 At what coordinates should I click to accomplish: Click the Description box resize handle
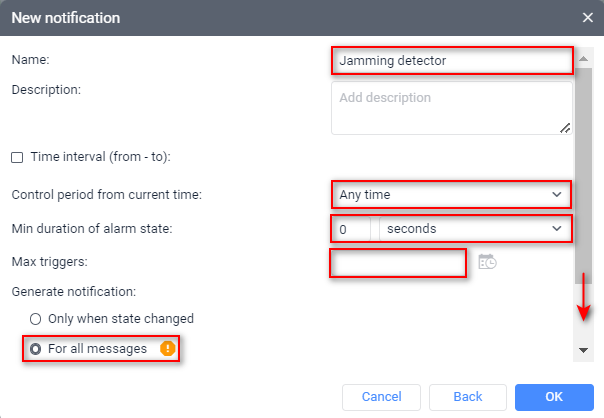[565, 127]
